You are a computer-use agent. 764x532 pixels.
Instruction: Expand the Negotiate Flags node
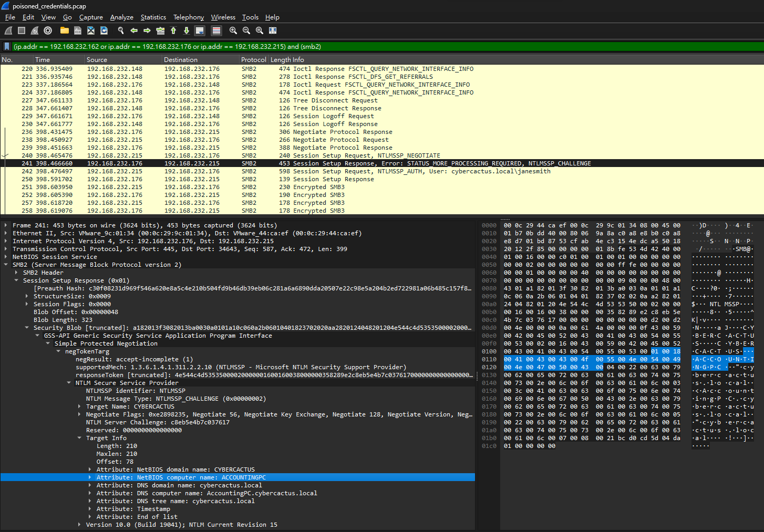pos(79,414)
